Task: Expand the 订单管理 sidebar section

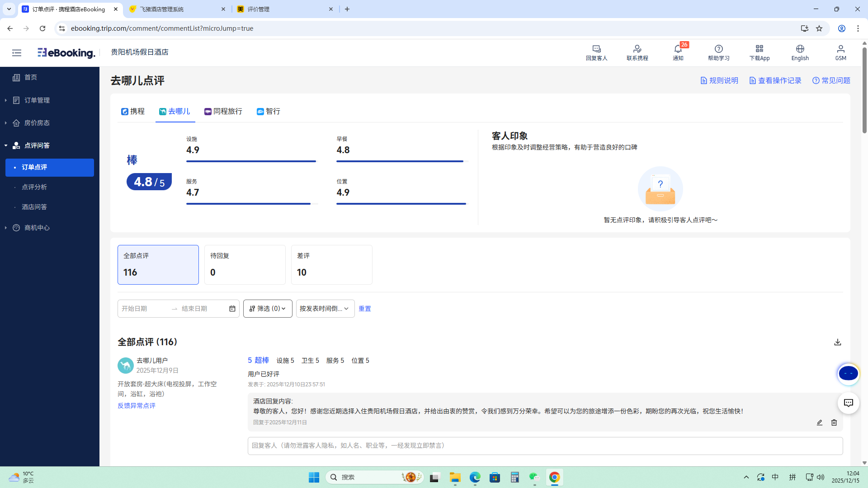Action: (37, 100)
